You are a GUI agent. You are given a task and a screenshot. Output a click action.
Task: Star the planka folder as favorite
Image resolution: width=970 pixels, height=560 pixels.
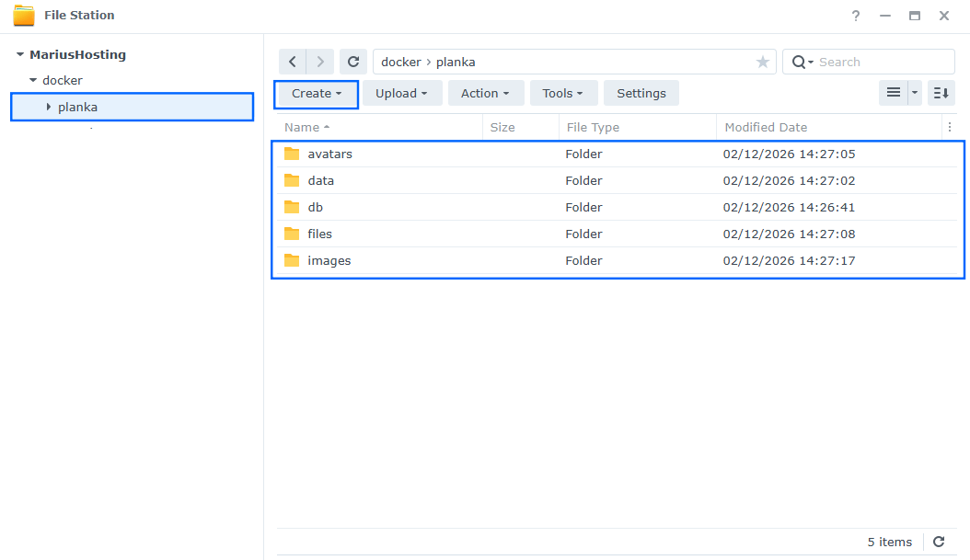click(762, 62)
